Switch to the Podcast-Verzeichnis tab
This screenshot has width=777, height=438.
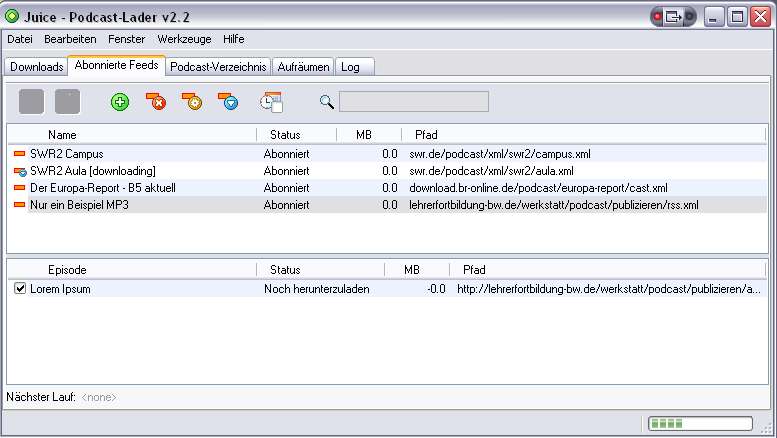pyautogui.click(x=218, y=67)
